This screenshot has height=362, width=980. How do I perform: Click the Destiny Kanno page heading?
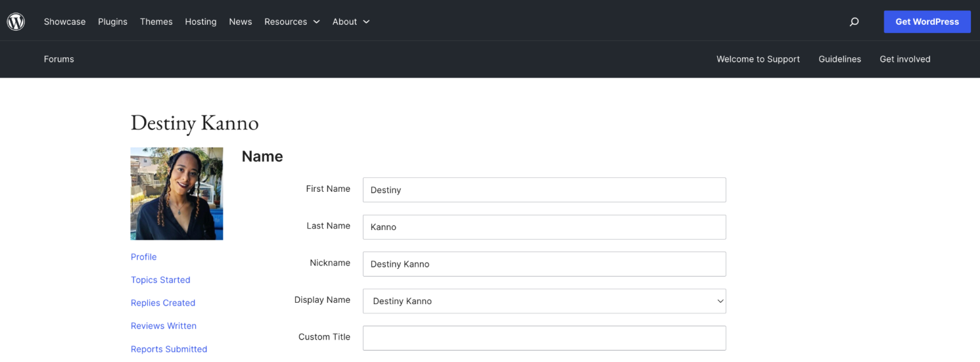[195, 122]
